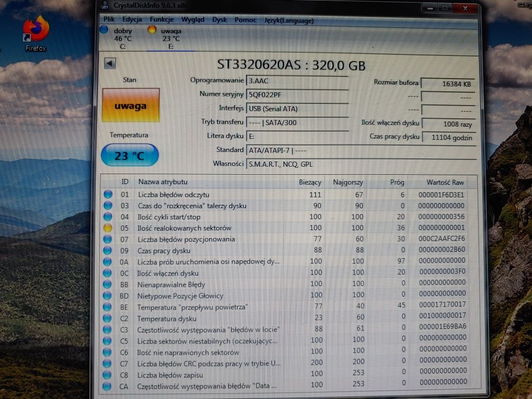Select text Nienaprawialne Błędy

point(171,284)
